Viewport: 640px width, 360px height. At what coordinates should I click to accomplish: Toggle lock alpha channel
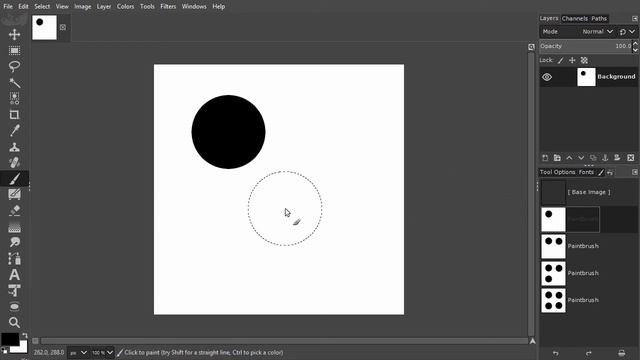click(584, 60)
